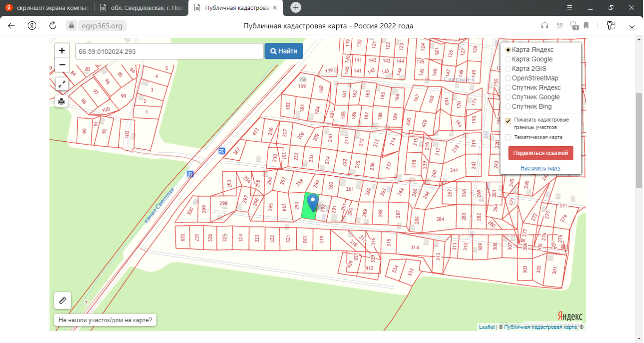Open the Leaflet attribution link
This screenshot has height=343, width=644.
[x=487, y=327]
